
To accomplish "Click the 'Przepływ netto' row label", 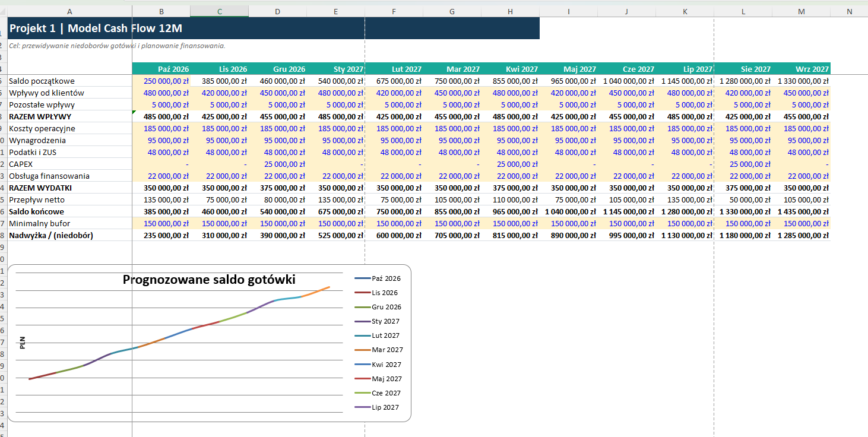I will click(37, 199).
